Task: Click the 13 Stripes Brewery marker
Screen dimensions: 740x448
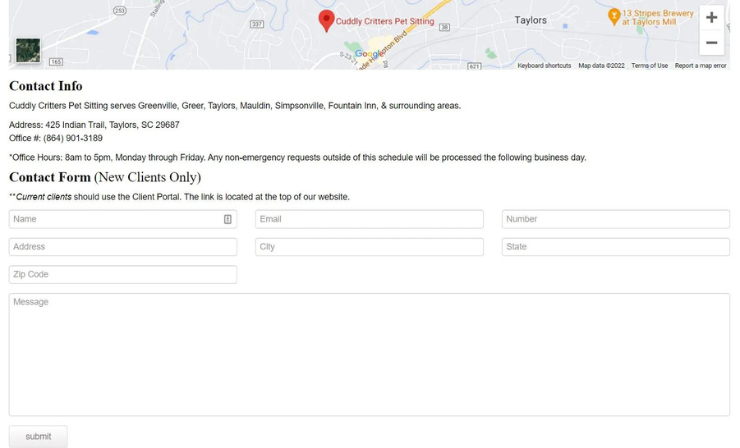Action: [x=614, y=16]
